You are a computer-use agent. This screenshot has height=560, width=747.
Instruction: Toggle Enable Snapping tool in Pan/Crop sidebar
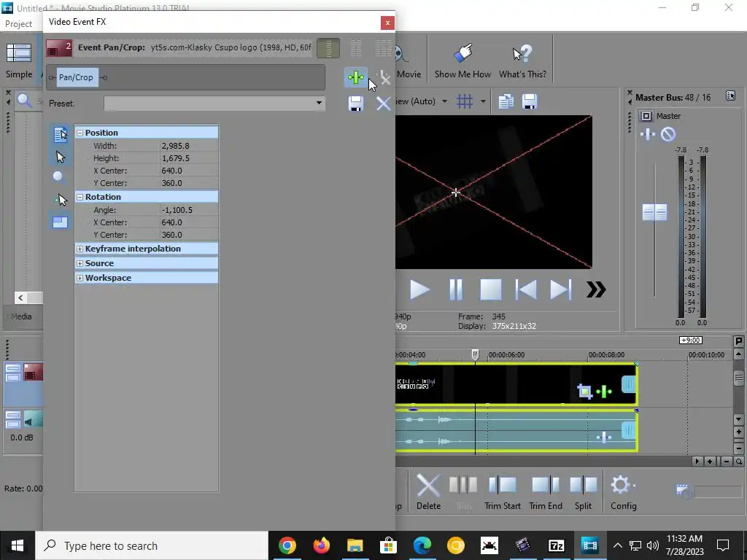61,200
